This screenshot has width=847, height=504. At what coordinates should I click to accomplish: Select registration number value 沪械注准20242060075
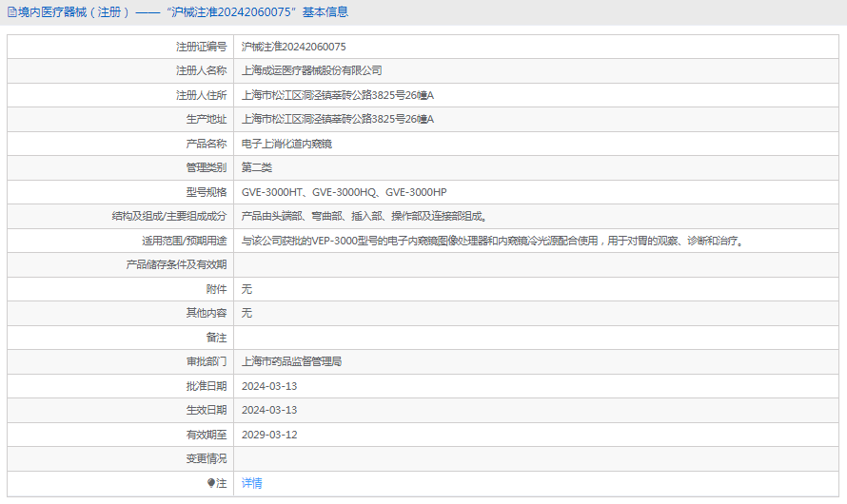click(293, 47)
